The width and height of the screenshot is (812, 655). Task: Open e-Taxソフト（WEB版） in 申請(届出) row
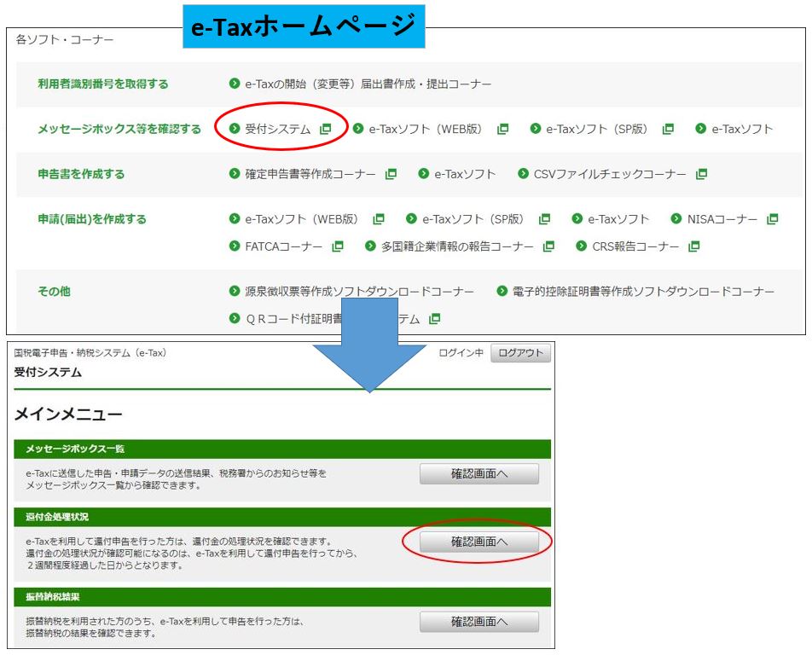tap(301, 219)
